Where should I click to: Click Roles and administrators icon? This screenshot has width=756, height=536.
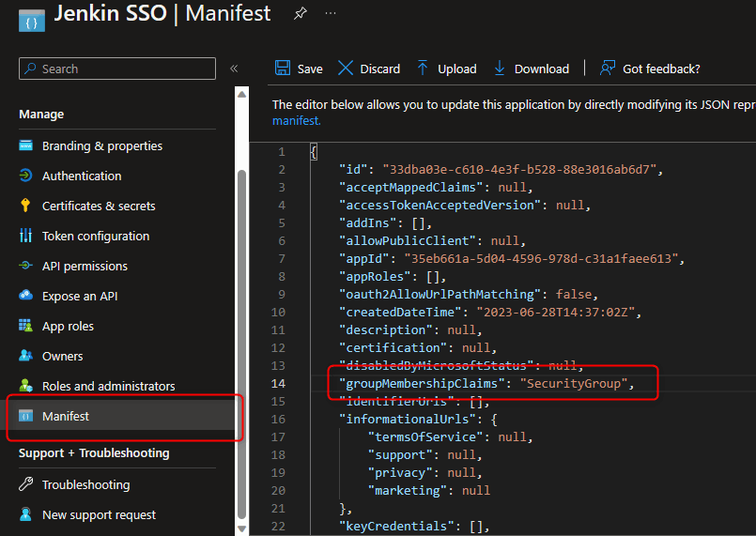25,386
